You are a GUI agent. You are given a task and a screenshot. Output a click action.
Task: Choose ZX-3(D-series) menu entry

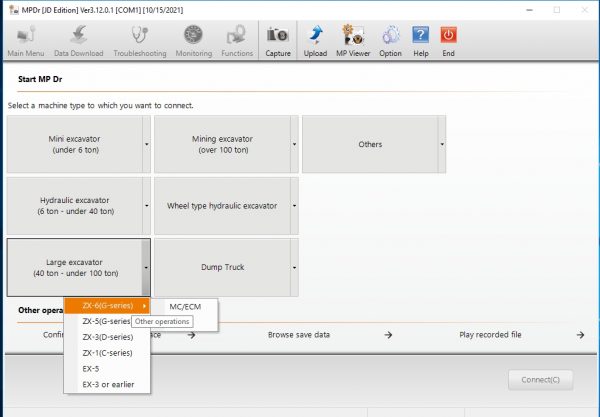pyautogui.click(x=107, y=337)
